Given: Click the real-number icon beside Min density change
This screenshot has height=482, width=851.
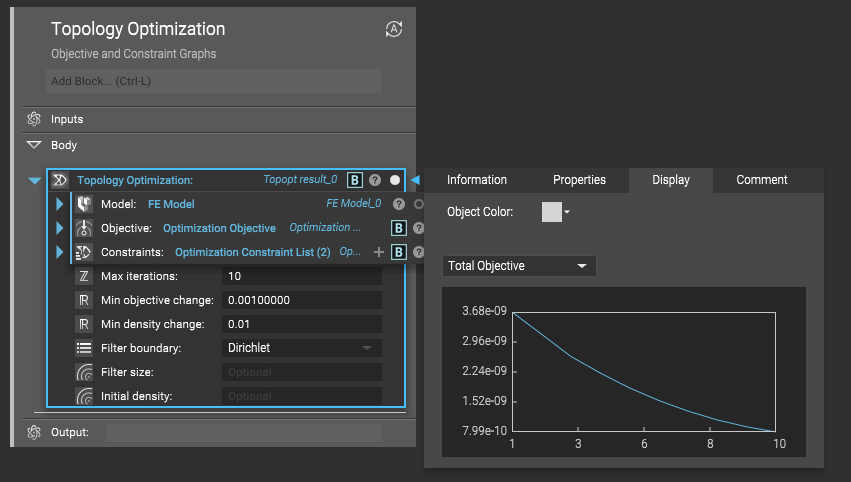Looking at the screenshot, I should tap(84, 324).
